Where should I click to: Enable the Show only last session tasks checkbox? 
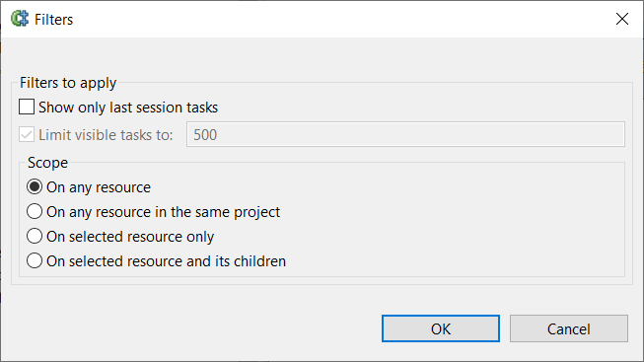point(27,107)
